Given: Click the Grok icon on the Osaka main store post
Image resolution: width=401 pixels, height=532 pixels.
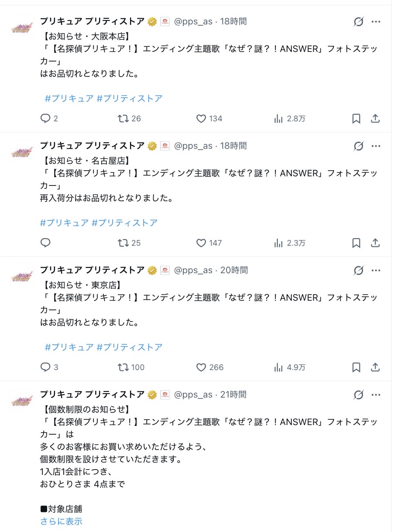Looking at the screenshot, I should tap(358, 22).
